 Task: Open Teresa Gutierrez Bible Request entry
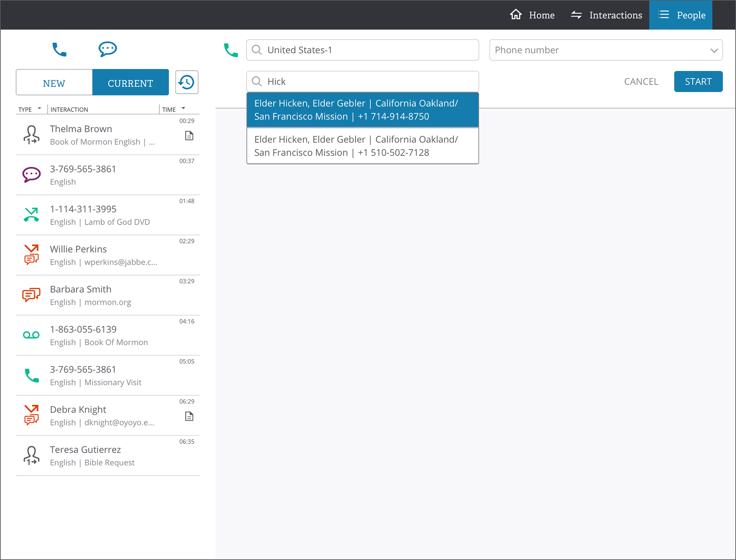pyautogui.click(x=108, y=456)
